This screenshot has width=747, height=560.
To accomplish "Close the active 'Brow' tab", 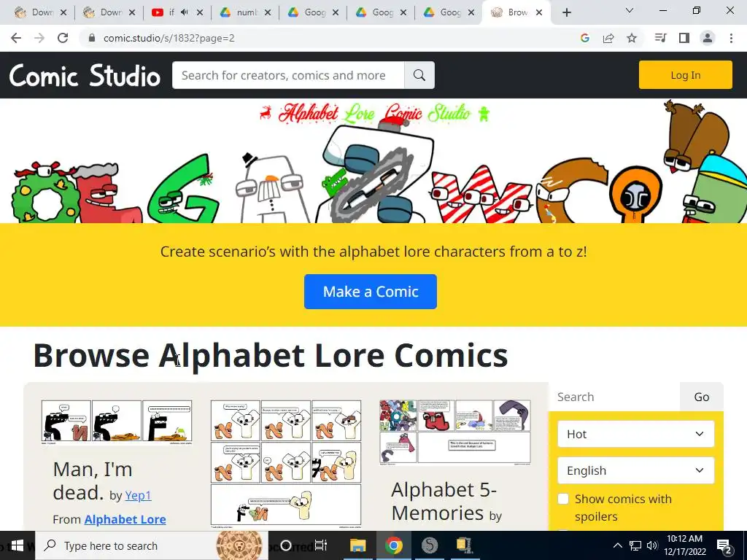I will tap(539, 12).
